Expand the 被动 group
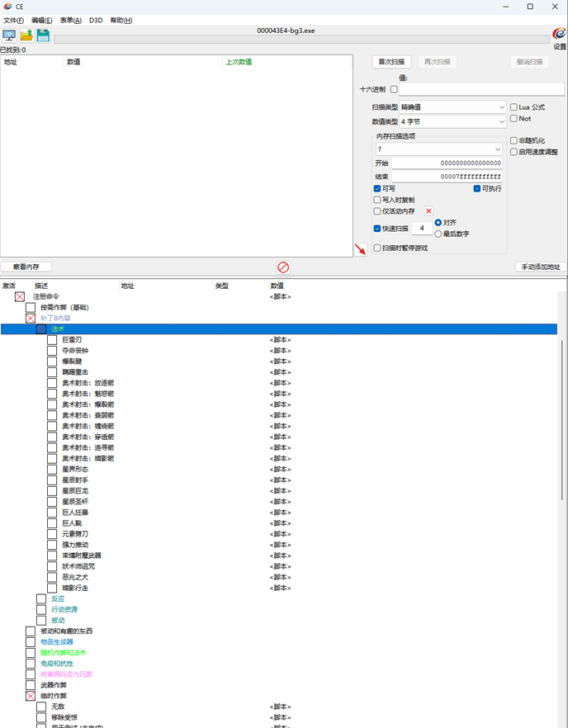Screen dimensions: 568x728 [41, 621]
